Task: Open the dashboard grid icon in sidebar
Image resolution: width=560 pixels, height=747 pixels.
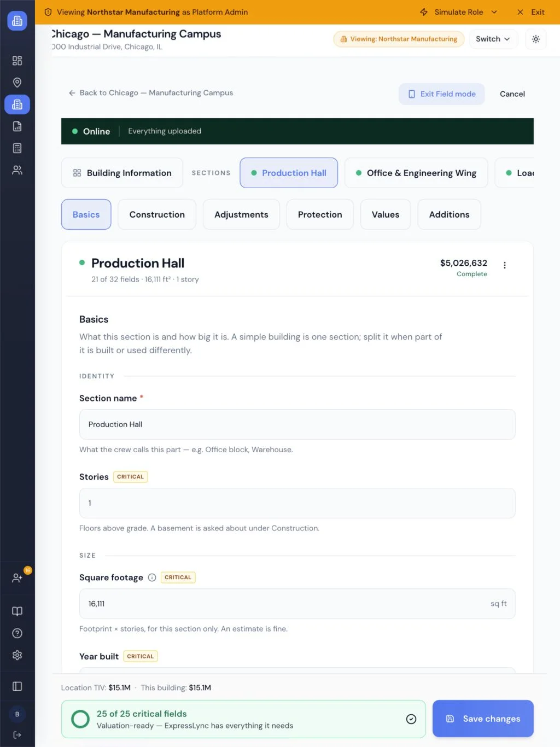Action: [17, 61]
